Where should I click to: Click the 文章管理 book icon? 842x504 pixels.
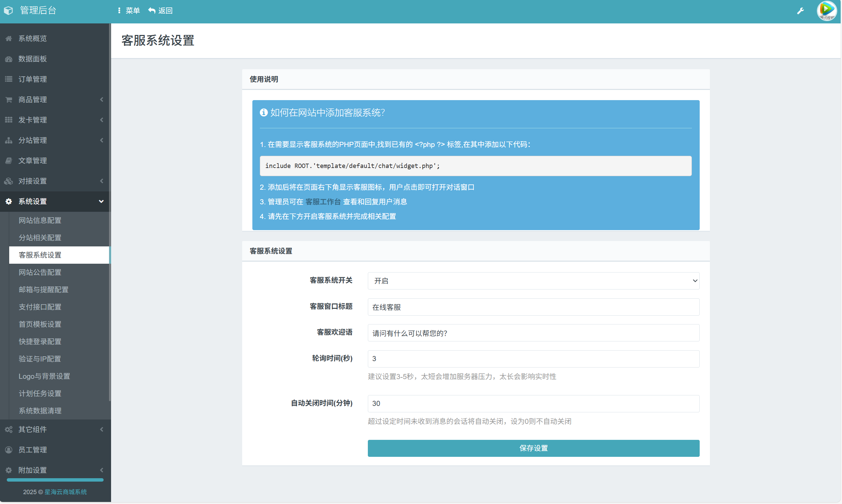pyautogui.click(x=9, y=161)
